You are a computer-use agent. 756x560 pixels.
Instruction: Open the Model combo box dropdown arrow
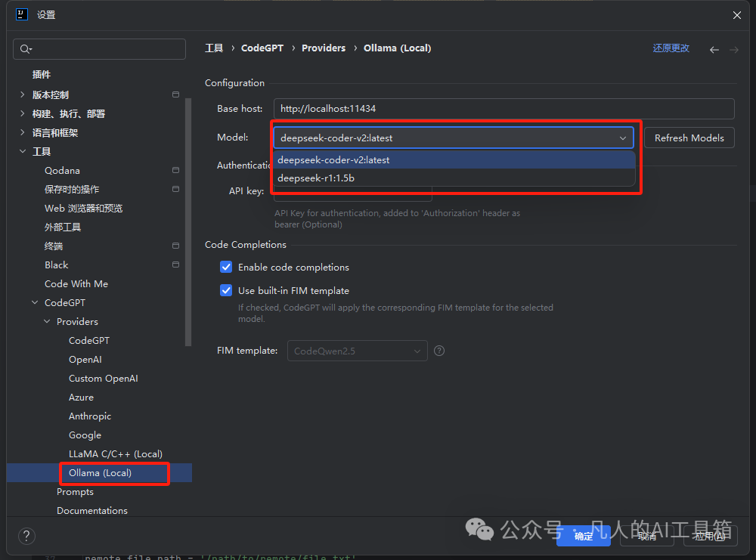[623, 138]
